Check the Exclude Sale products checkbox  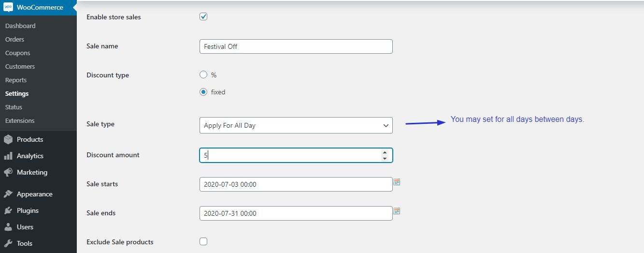203,241
